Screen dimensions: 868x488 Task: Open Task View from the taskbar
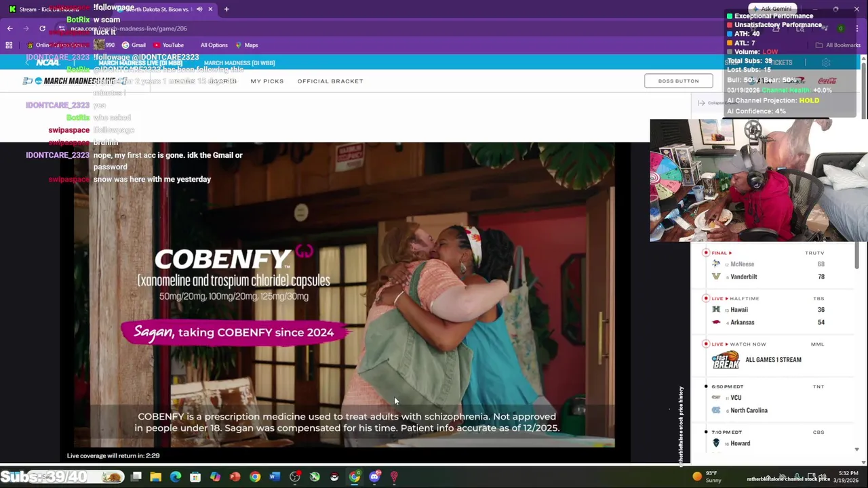(136, 477)
